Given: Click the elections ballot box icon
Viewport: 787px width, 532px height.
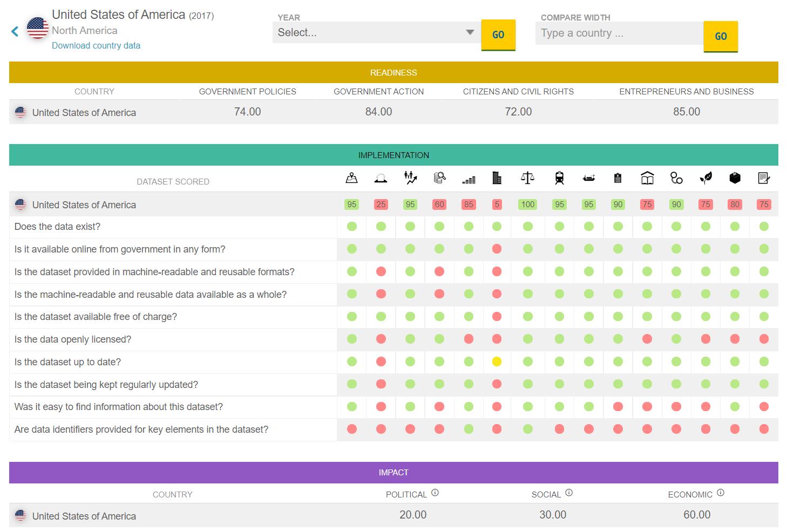Looking at the screenshot, I should [x=735, y=178].
